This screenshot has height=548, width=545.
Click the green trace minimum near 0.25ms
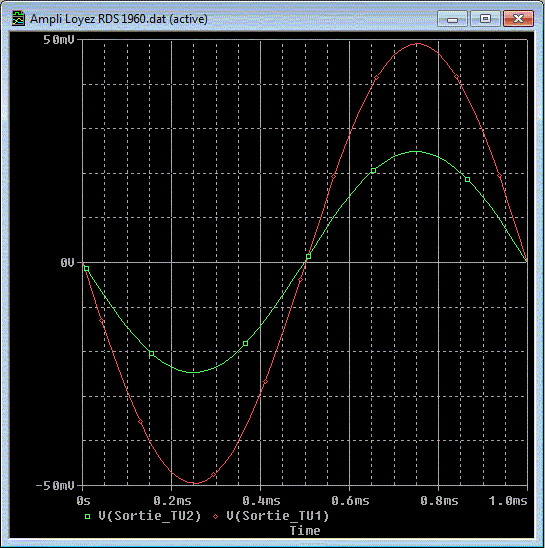[193, 373]
